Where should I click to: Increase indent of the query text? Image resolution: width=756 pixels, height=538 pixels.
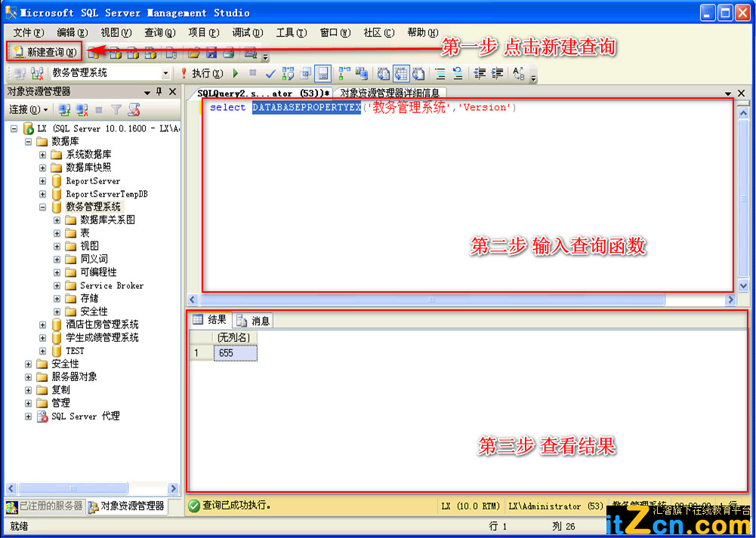pyautogui.click(x=497, y=73)
